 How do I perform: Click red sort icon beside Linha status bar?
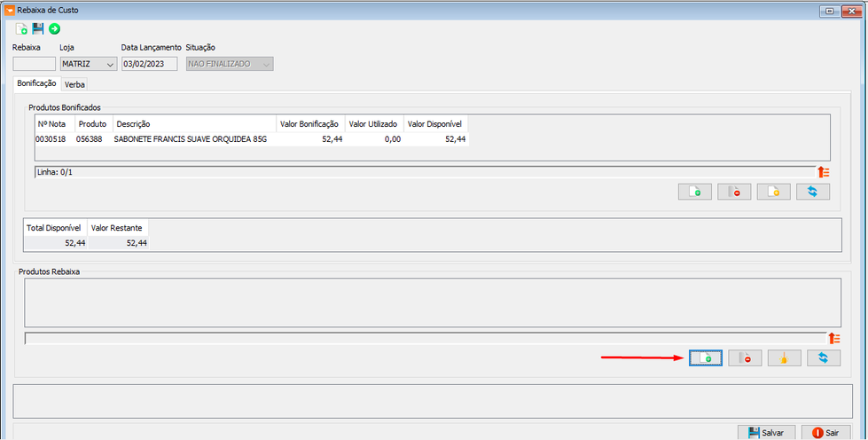[x=824, y=172]
